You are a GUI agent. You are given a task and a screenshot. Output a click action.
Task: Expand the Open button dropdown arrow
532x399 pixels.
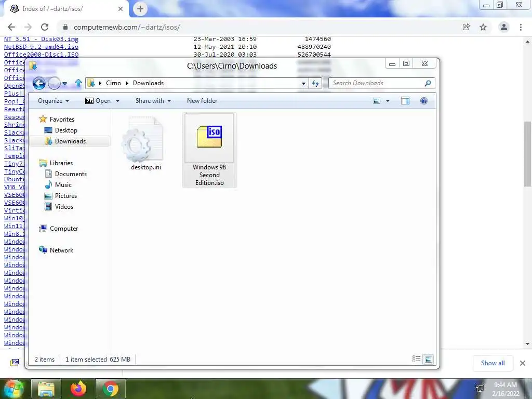(x=118, y=101)
